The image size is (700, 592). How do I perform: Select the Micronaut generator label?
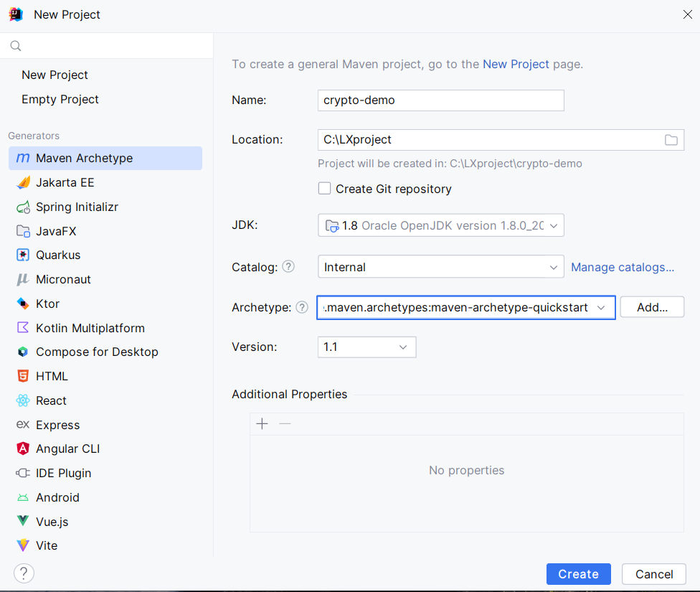(x=63, y=280)
